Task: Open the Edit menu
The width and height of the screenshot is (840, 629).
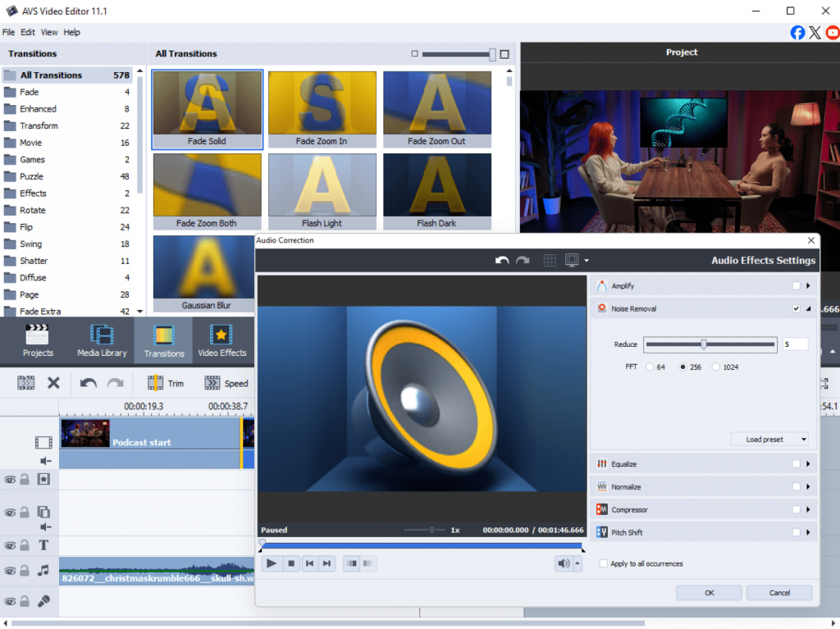Action: coord(28,33)
